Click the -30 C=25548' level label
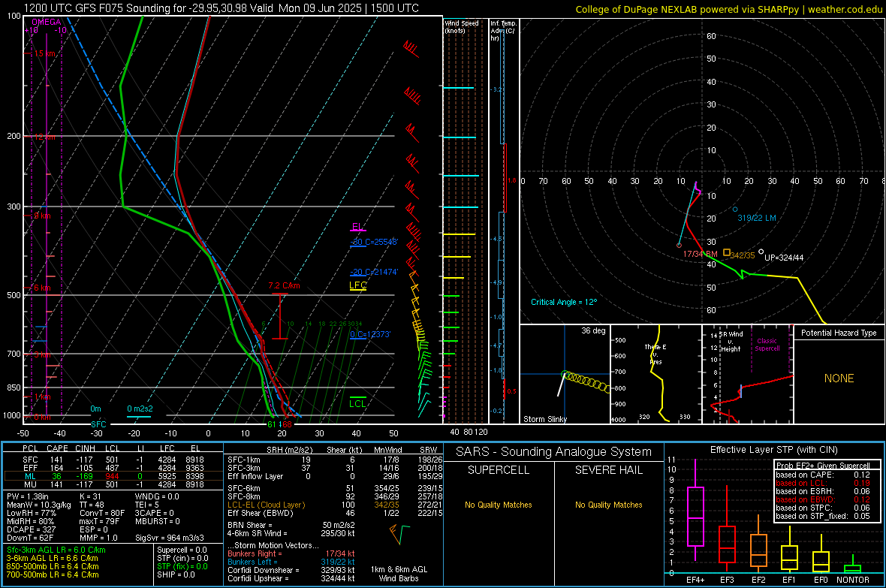This screenshot has width=886, height=588. pyautogui.click(x=374, y=242)
